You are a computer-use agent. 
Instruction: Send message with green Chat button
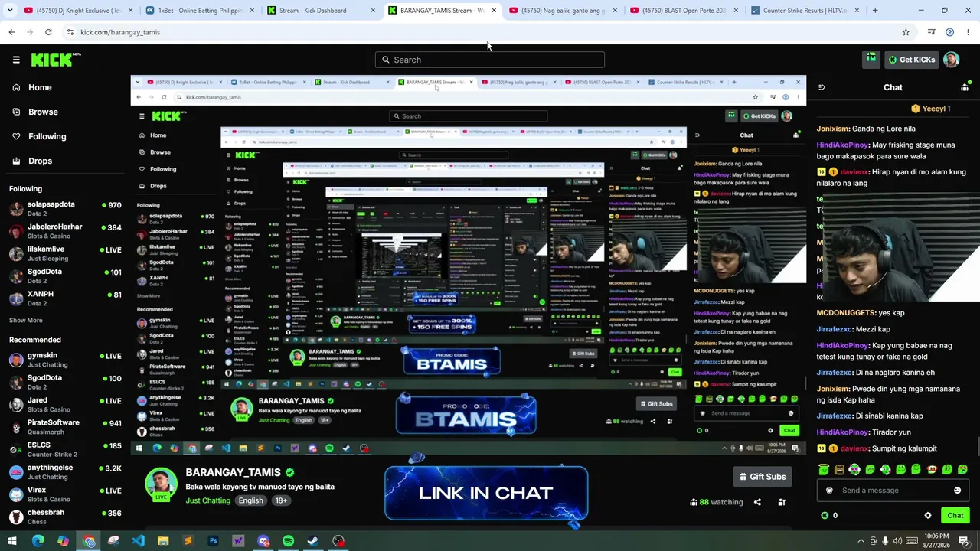pyautogui.click(x=955, y=516)
